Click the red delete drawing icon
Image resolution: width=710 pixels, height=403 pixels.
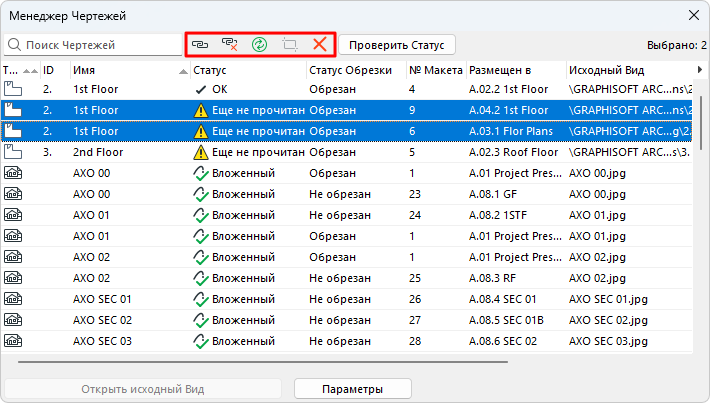[x=319, y=45]
